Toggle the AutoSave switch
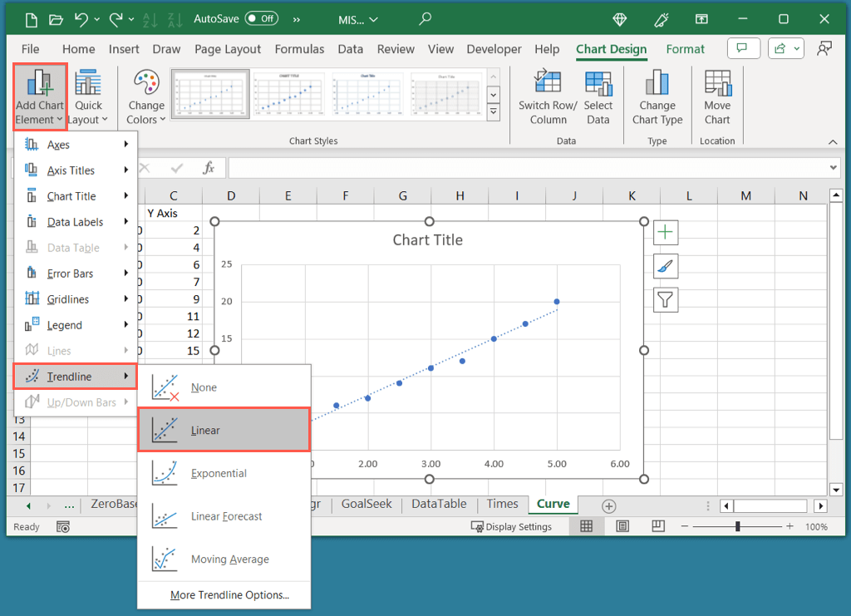This screenshot has width=851, height=616. tap(261, 18)
